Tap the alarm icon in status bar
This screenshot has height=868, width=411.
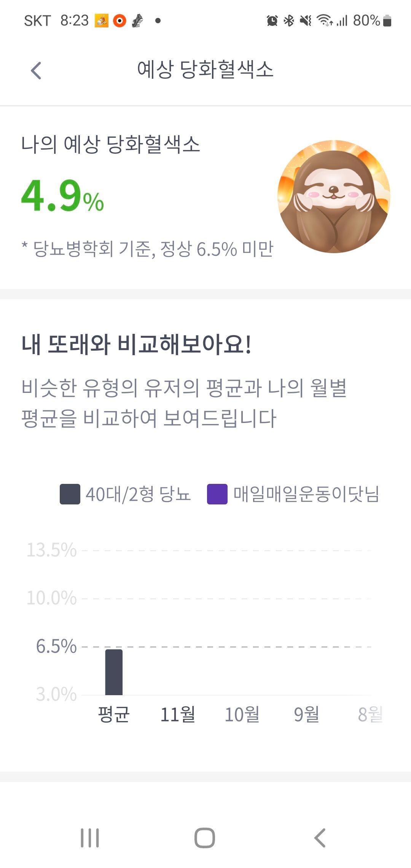(x=272, y=21)
